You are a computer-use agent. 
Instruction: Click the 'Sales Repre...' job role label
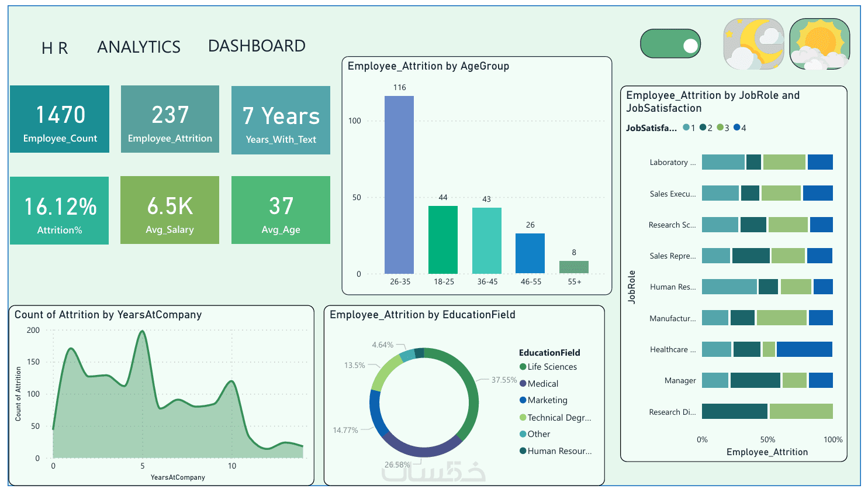point(673,256)
